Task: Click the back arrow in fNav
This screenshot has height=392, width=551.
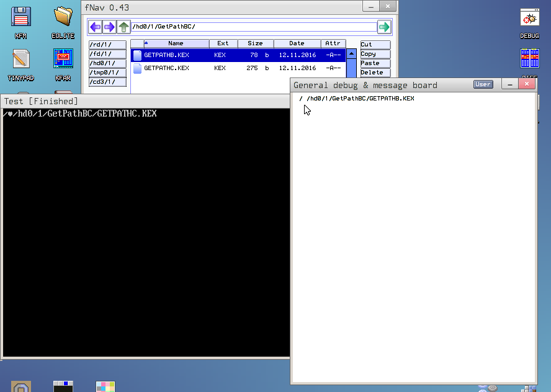Action: click(95, 27)
